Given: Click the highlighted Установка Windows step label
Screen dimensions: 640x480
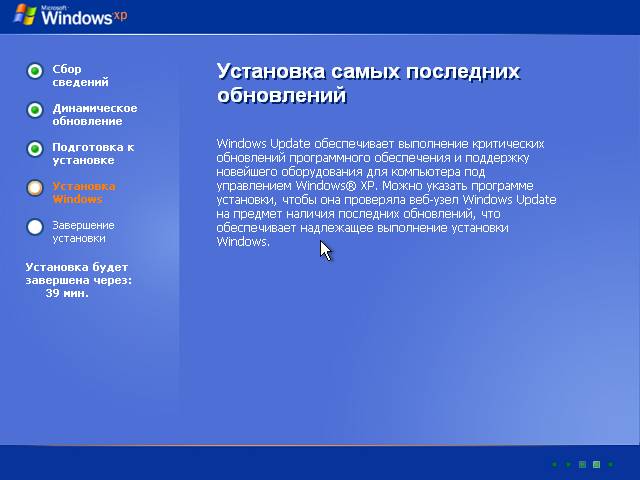Looking at the screenshot, I should click(x=83, y=193).
